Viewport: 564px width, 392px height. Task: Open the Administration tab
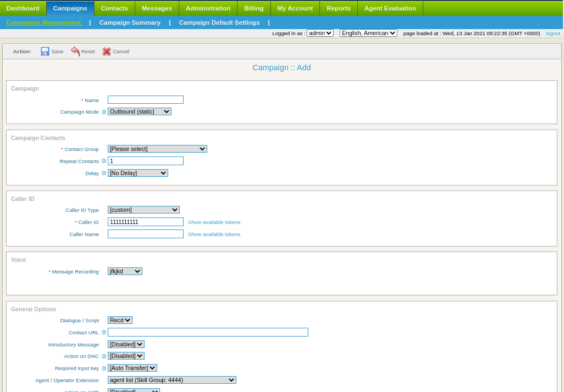tap(208, 8)
